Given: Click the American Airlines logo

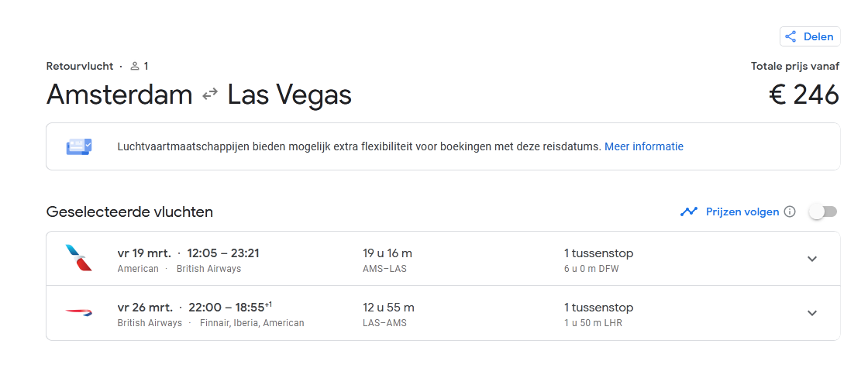Looking at the screenshot, I should [x=79, y=258].
